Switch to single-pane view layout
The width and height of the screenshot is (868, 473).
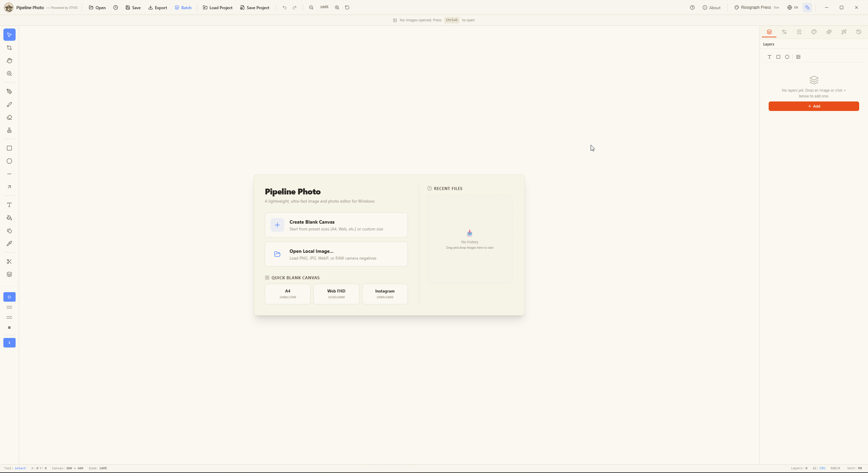click(9, 297)
